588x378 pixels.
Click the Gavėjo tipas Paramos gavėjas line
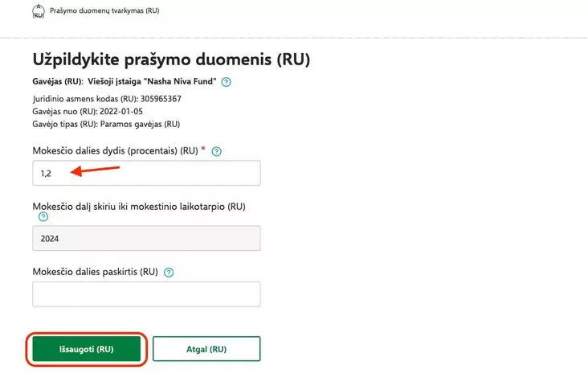tap(106, 125)
